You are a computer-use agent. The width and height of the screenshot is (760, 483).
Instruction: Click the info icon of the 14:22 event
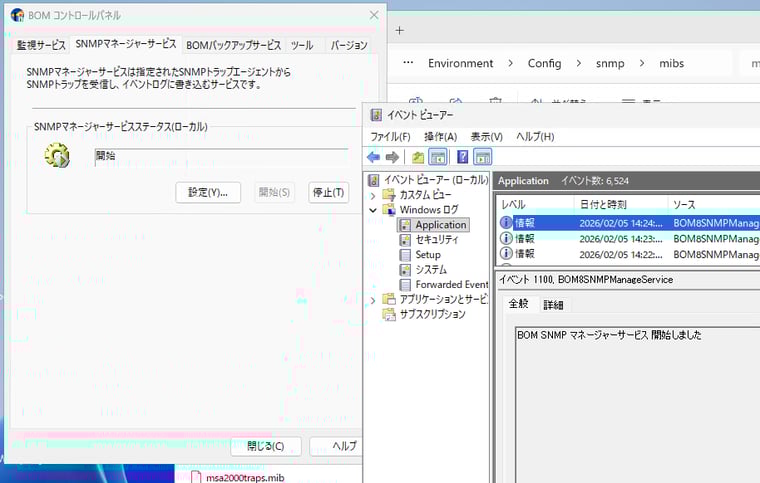pos(506,253)
